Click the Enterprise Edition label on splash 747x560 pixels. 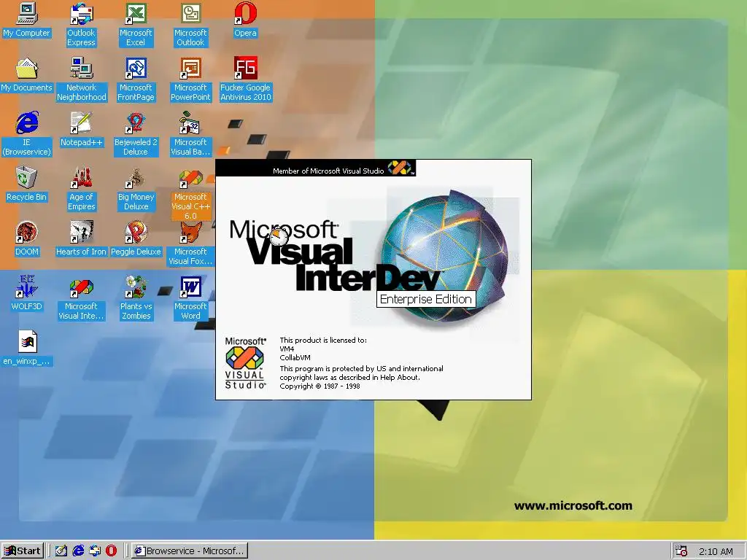click(426, 299)
